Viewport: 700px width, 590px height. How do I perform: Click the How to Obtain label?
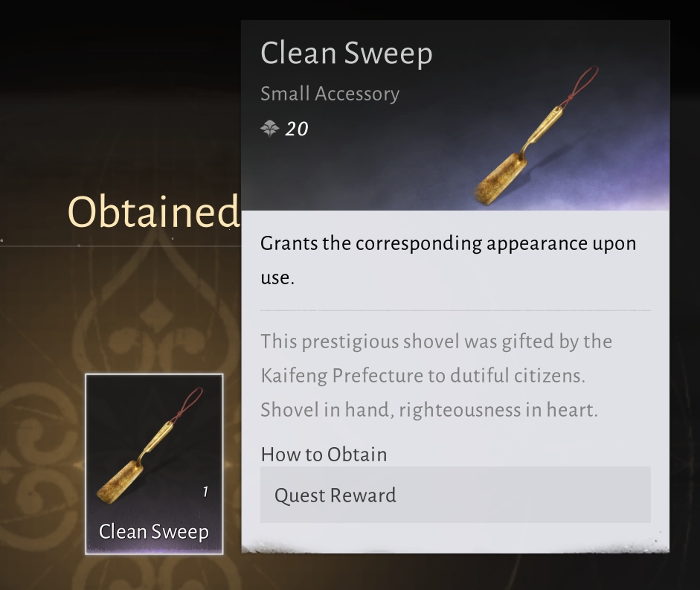click(324, 454)
